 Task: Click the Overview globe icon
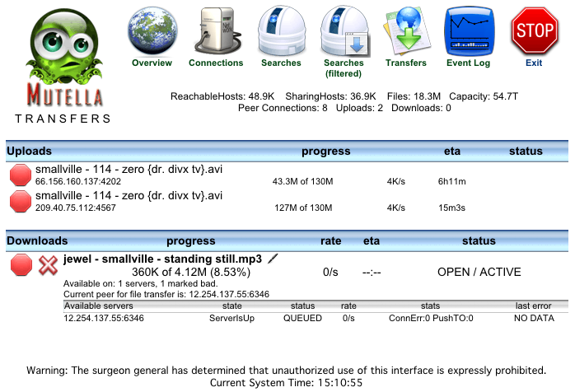tap(152, 30)
